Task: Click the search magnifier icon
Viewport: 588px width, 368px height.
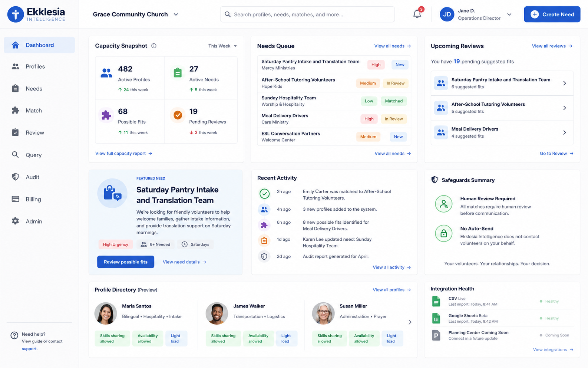Action: (x=228, y=14)
